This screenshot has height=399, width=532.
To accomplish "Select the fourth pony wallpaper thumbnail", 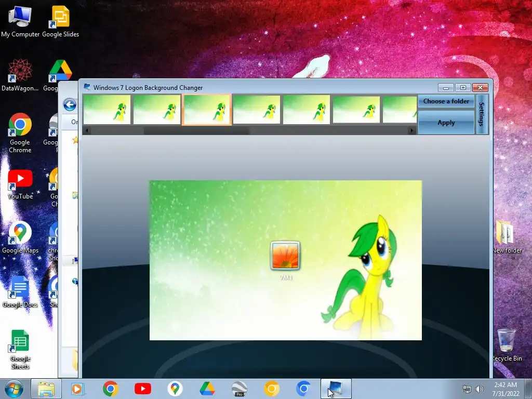I will (x=257, y=110).
